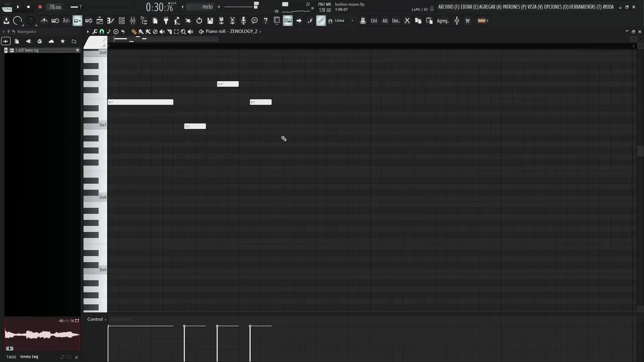Image resolution: width=644 pixels, height=362 pixels.
Task: Open the shopping cart icon
Action: 467,21
